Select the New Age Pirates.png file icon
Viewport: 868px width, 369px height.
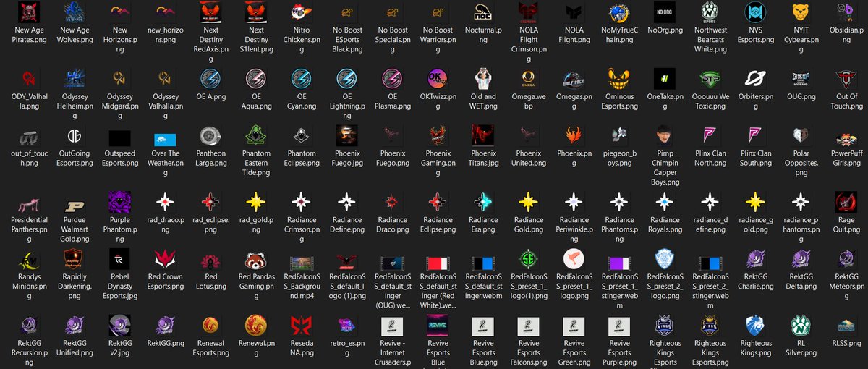[x=29, y=12]
